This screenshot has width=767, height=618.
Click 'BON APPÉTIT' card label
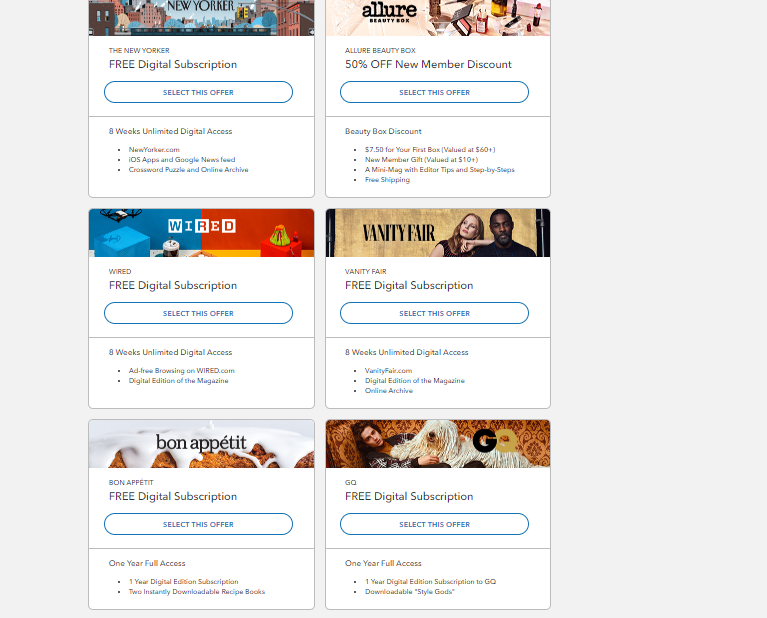pos(131,482)
